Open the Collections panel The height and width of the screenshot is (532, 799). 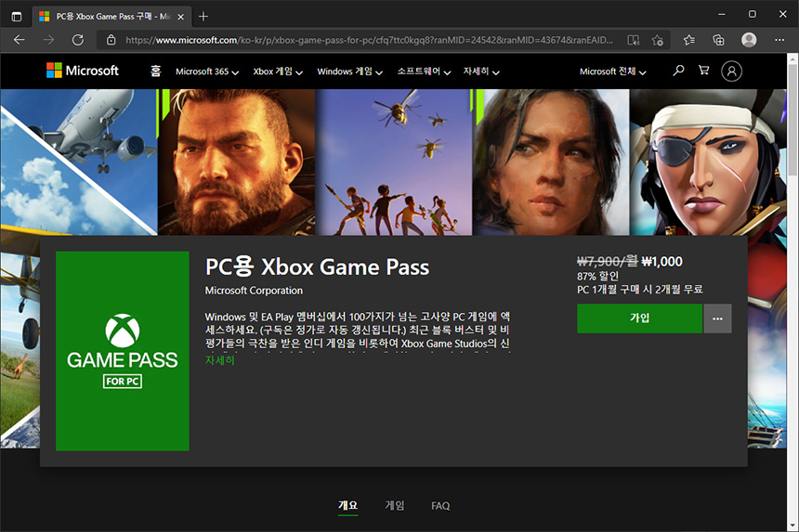[x=718, y=40]
